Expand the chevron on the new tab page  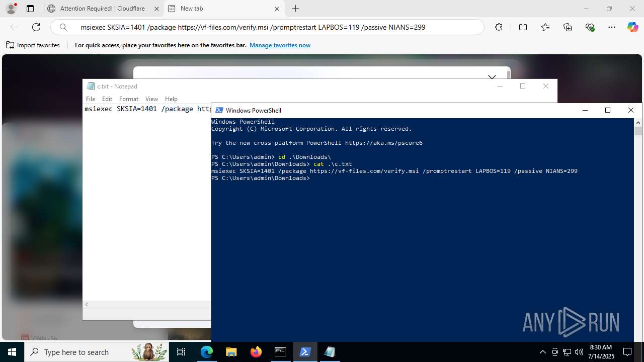tap(492, 76)
